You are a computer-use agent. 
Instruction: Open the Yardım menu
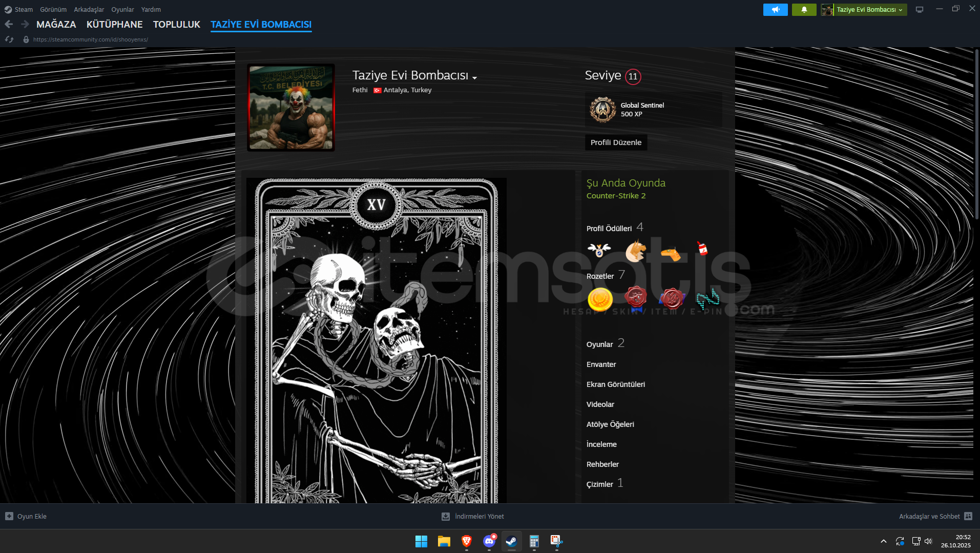pyautogui.click(x=151, y=9)
